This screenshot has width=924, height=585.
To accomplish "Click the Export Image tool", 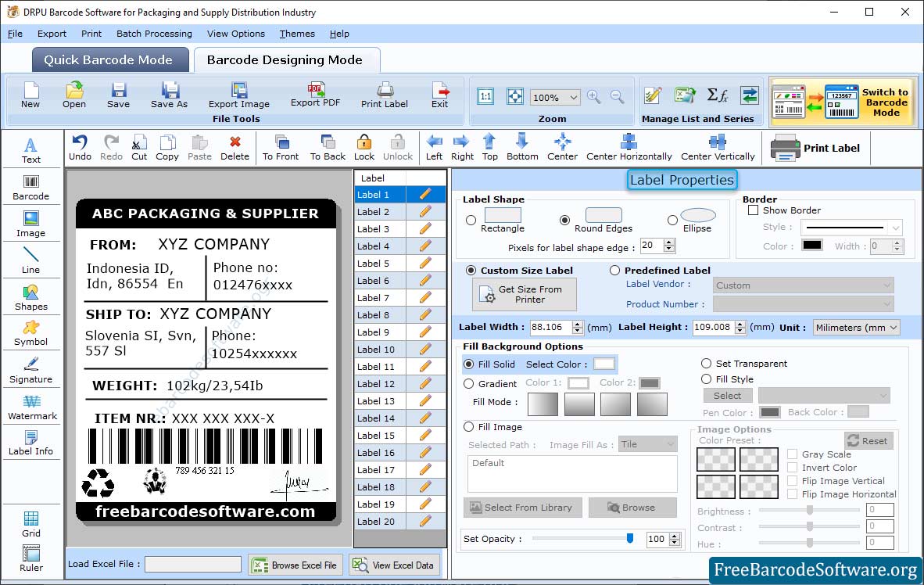I will click(238, 95).
